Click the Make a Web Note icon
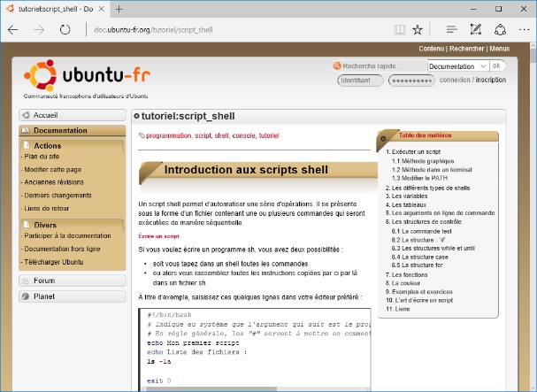Viewport: 537px width, 392px height. pyautogui.click(x=477, y=29)
